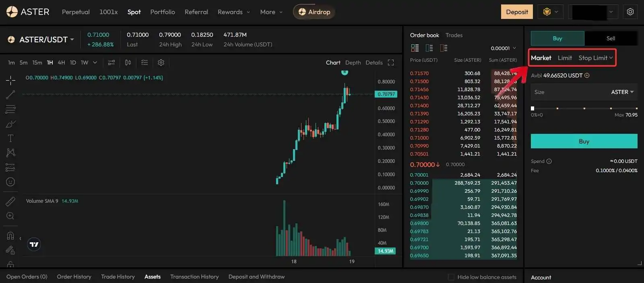Switch to the Trades tab
Image resolution: width=644 pixels, height=283 pixels.
pyautogui.click(x=454, y=35)
